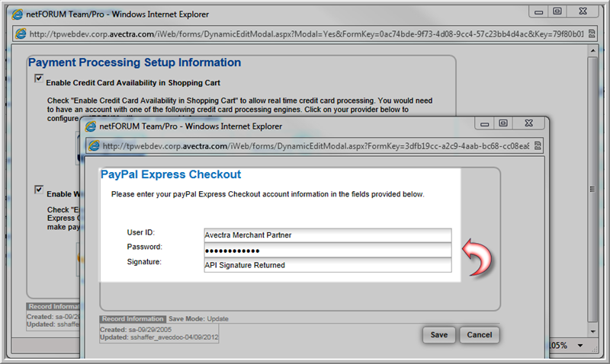Click the front window address bar URL
610x364 pixels.
(x=316, y=146)
